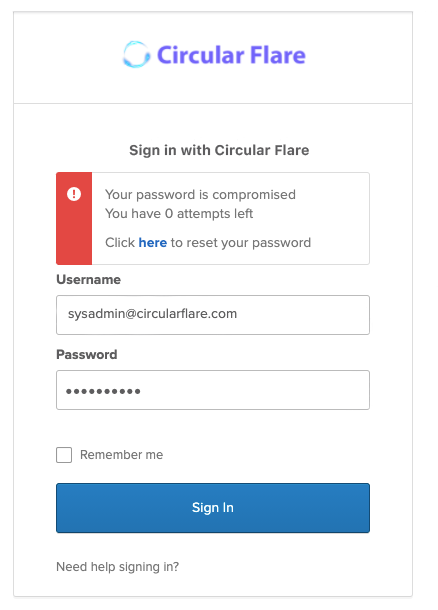Viewport: 438px width, 610px height.
Task: Click the Circular Flare ring logo icon
Action: click(136, 54)
